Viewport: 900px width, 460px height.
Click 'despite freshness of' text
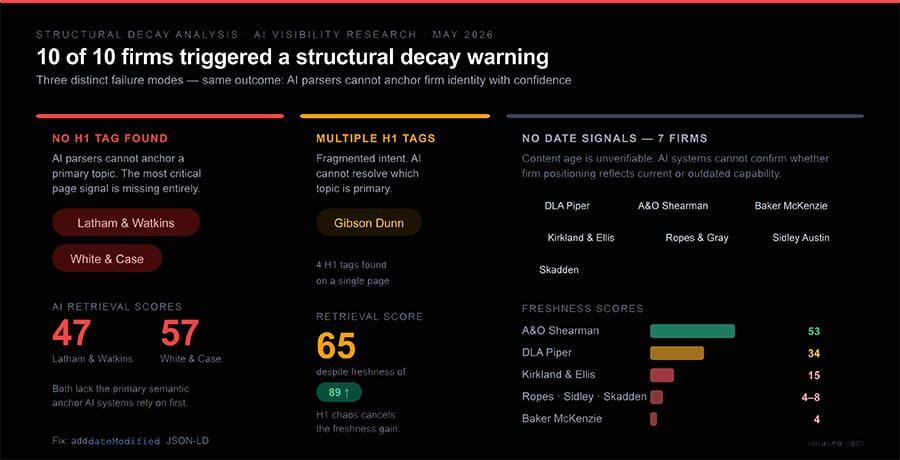[x=361, y=372]
